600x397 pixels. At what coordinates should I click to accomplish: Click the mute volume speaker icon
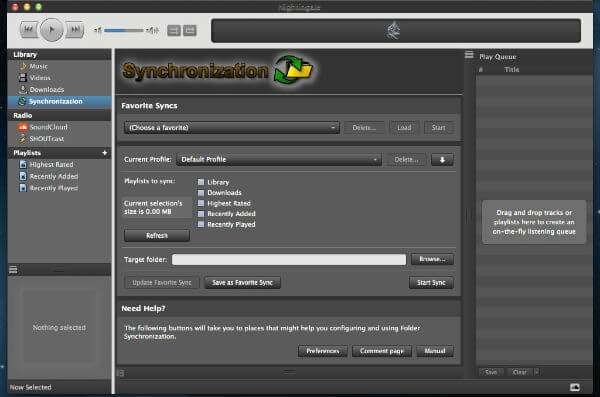click(x=98, y=30)
